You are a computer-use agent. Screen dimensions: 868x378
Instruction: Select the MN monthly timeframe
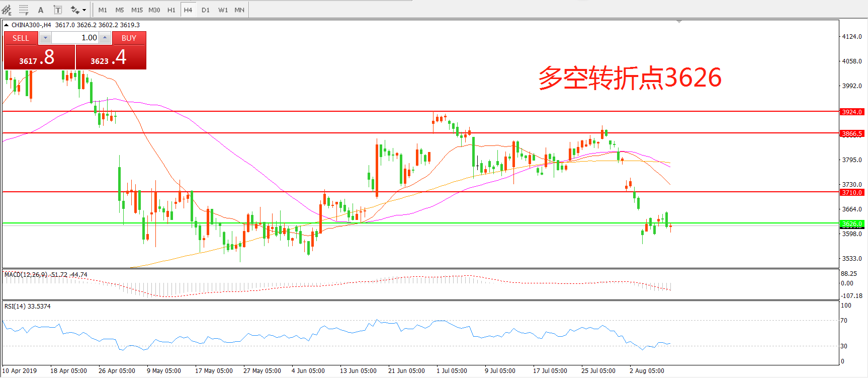point(239,10)
